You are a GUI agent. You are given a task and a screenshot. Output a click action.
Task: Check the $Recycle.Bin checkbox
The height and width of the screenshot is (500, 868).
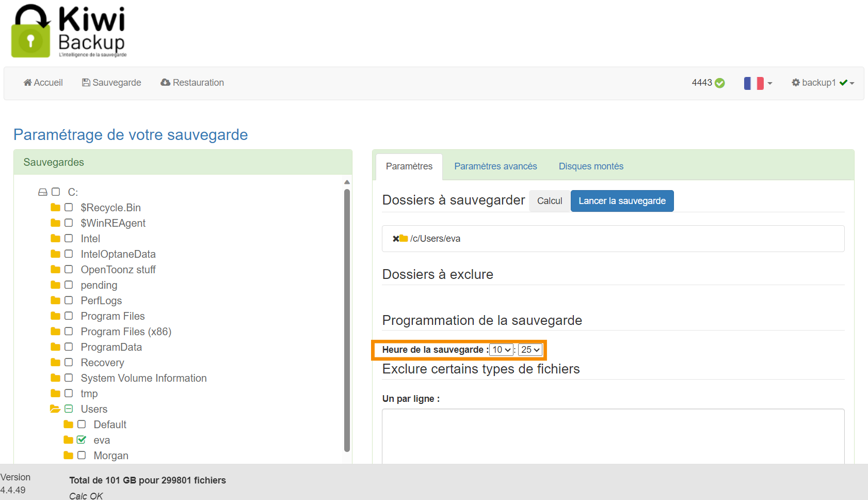point(69,208)
